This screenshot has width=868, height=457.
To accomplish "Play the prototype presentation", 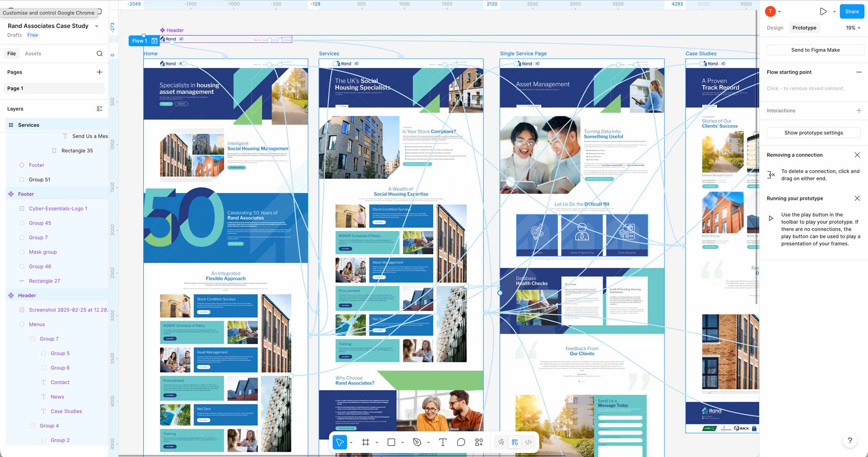I will pyautogui.click(x=823, y=12).
